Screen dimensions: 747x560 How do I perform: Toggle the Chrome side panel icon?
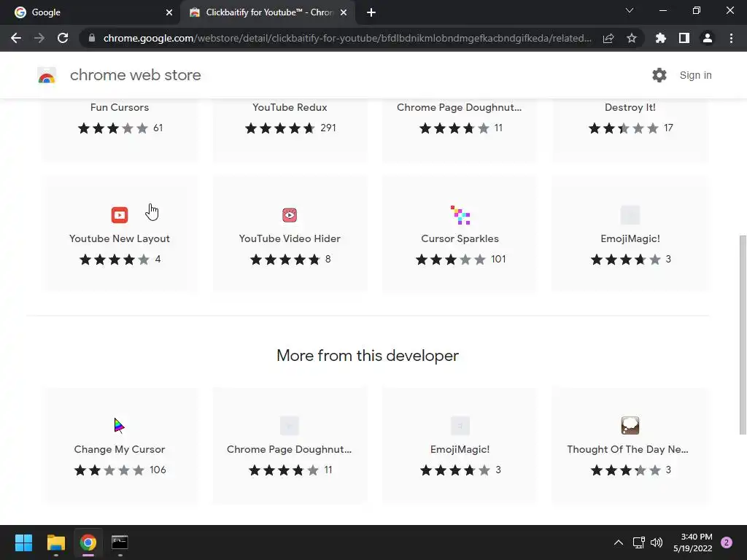pyautogui.click(x=684, y=38)
